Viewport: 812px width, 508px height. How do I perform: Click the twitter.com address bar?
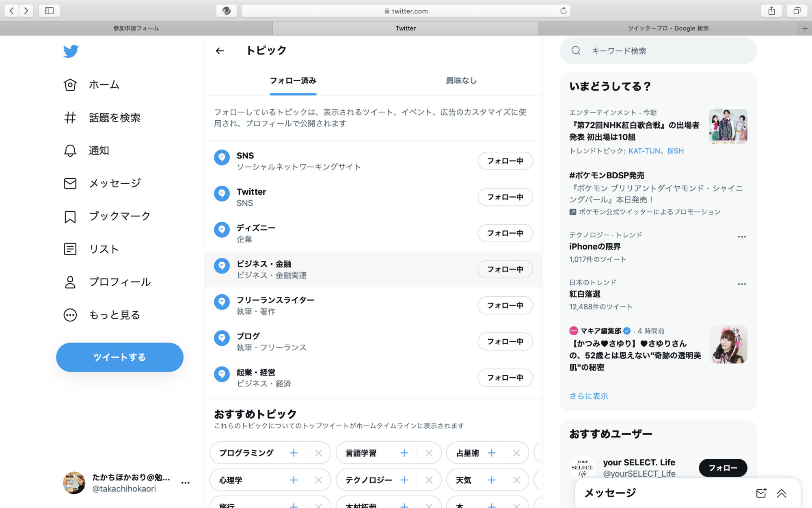point(406,11)
